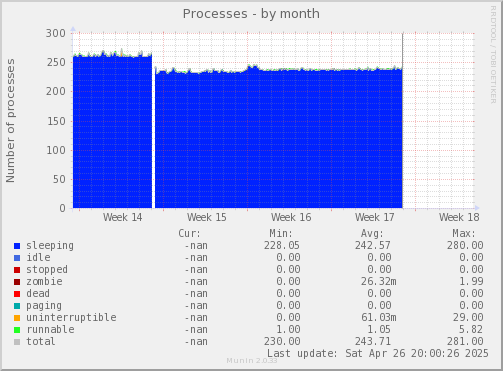The image size is (503, 371).
Task: Click the 'zombie' legend label
Action: [44, 281]
